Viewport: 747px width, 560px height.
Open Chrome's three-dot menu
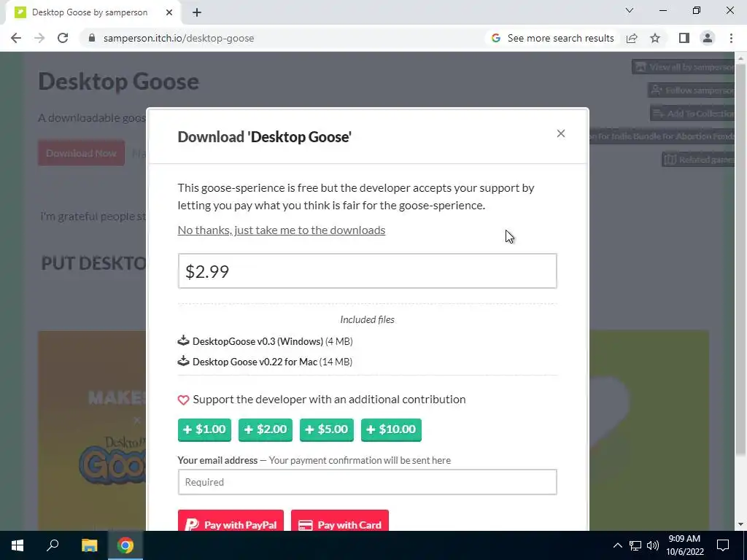(x=731, y=38)
